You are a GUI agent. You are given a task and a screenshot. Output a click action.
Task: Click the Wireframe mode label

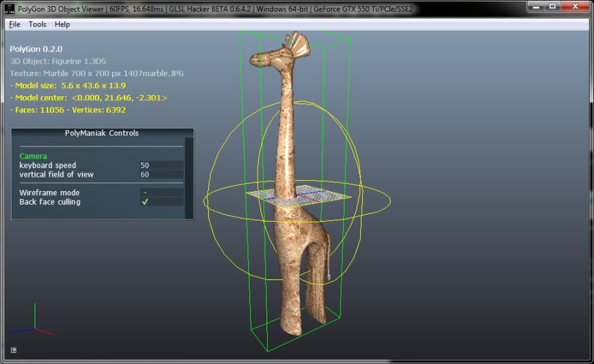click(49, 193)
